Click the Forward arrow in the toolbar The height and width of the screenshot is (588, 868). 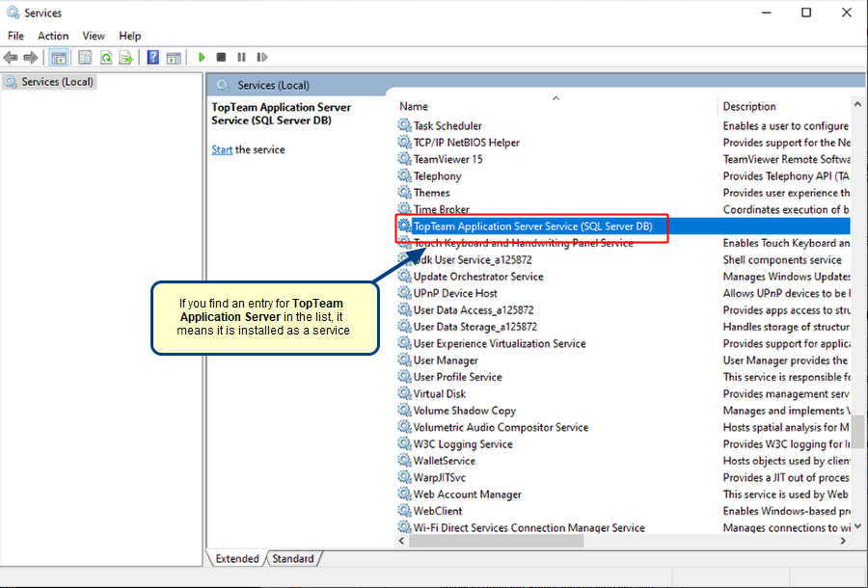[31, 57]
